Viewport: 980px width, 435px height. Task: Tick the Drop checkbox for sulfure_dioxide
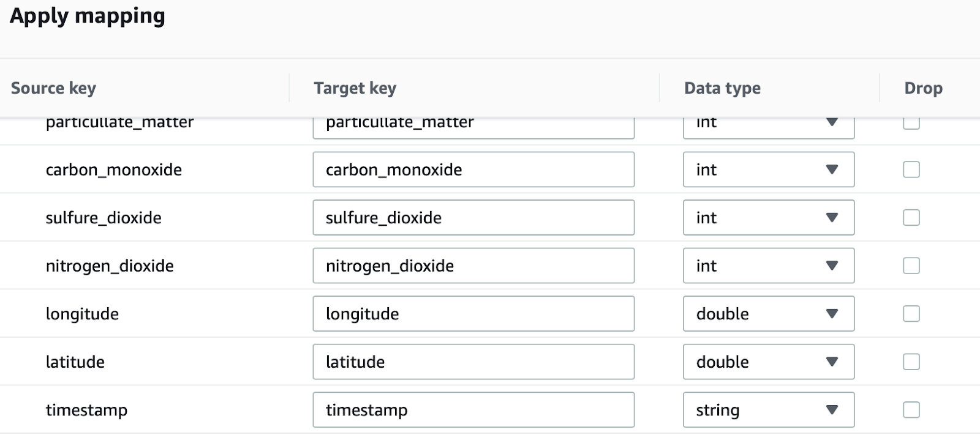click(911, 218)
